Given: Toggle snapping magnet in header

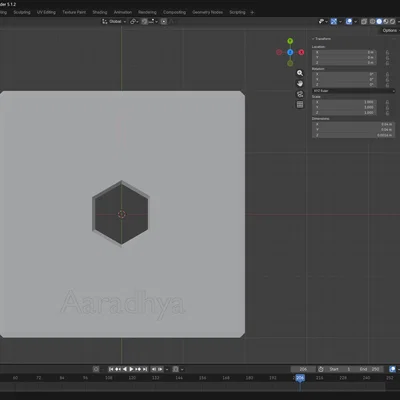Looking at the screenshot, I should tap(144, 21).
